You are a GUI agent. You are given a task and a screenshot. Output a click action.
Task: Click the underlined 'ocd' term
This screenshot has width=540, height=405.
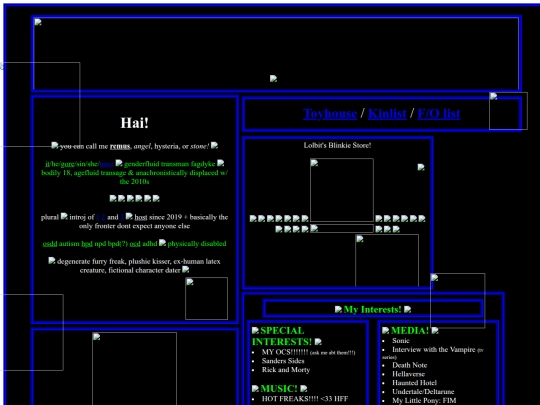pos(135,243)
